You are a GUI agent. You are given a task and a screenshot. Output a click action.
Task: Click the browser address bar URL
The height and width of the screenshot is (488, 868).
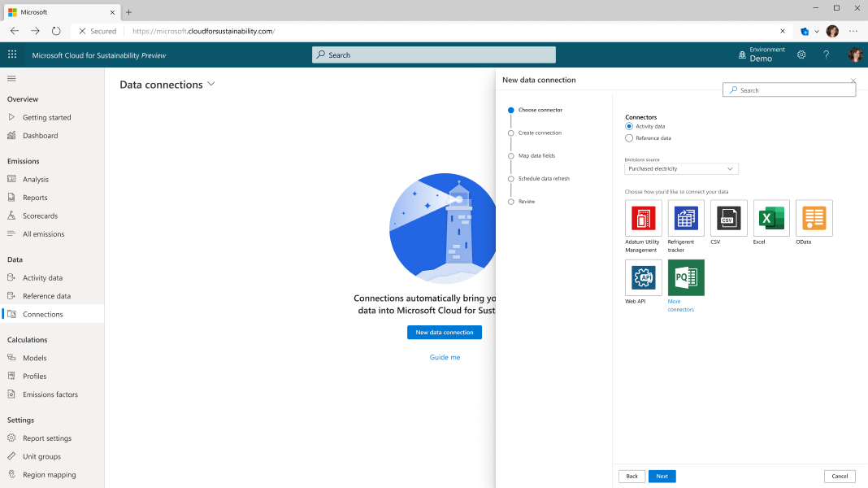[204, 31]
